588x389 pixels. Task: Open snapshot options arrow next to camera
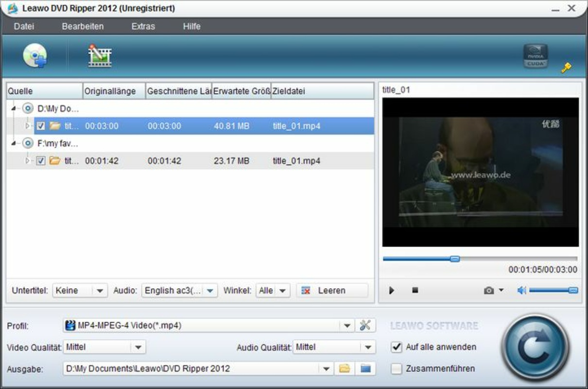(x=501, y=290)
